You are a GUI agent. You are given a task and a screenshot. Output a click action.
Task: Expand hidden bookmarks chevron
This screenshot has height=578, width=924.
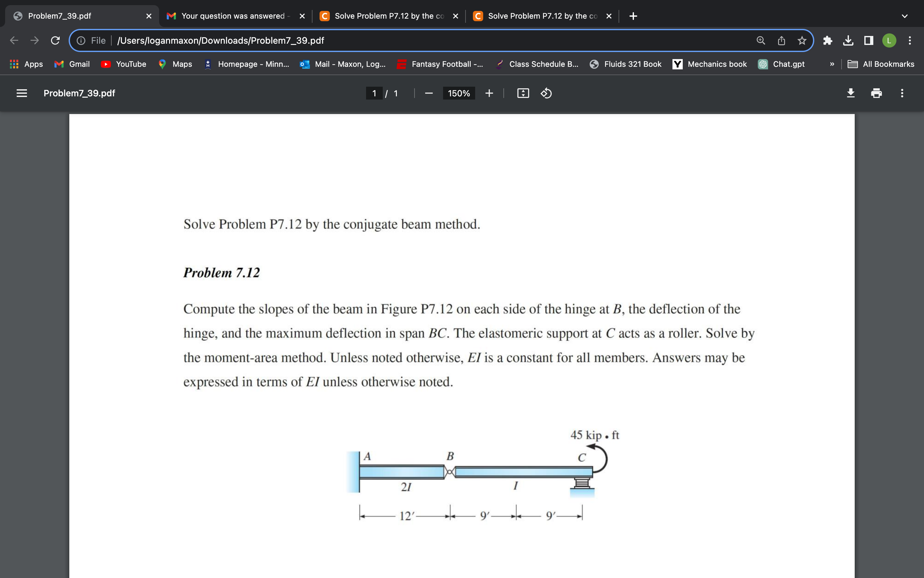click(x=832, y=64)
